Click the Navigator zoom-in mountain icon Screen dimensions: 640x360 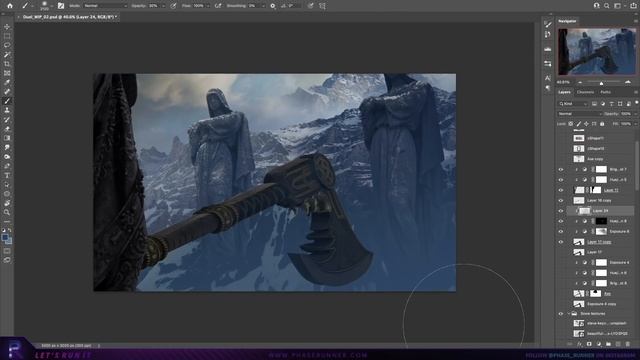(x=628, y=82)
